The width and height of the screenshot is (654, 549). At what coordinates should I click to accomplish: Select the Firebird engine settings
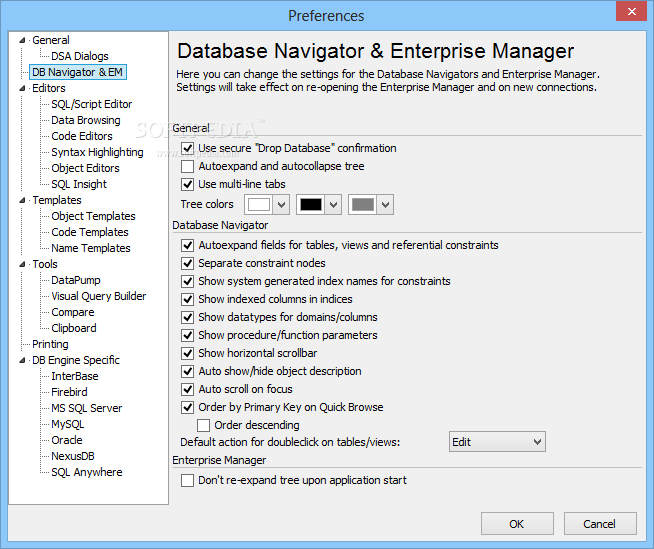69,392
